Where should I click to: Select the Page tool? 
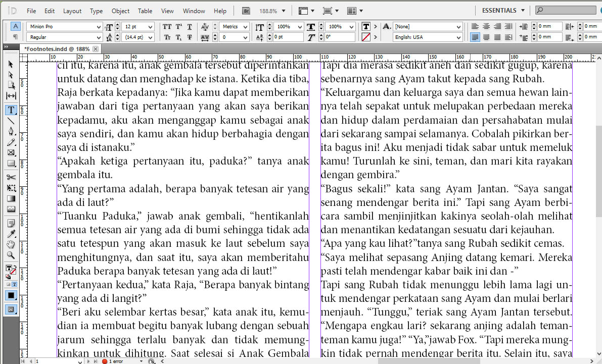[x=11, y=85]
